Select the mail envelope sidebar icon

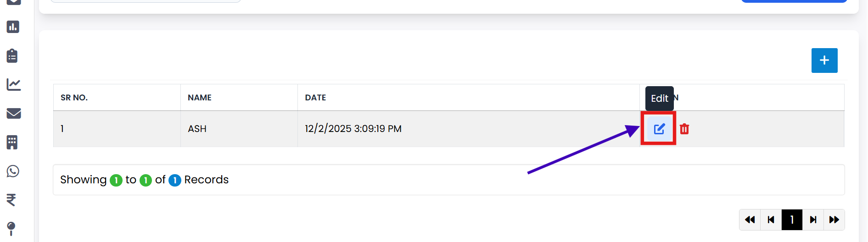coord(13,113)
